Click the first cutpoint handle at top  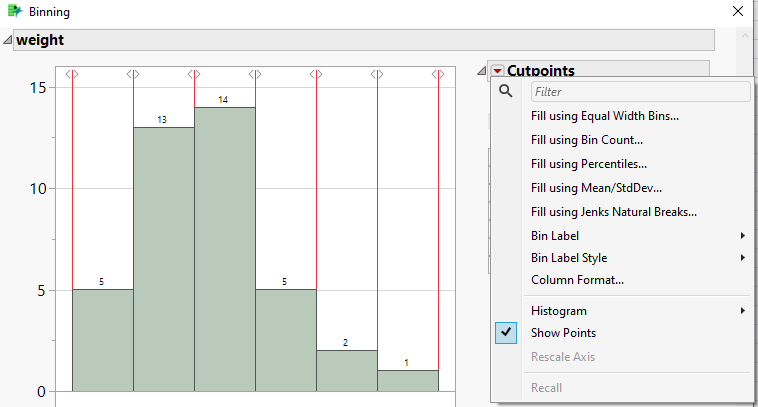click(x=72, y=75)
